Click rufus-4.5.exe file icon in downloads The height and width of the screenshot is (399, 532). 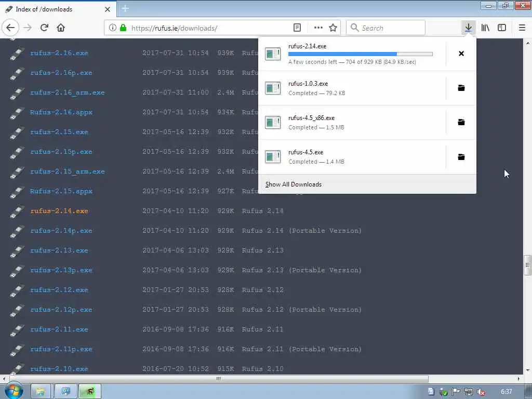pos(273,157)
